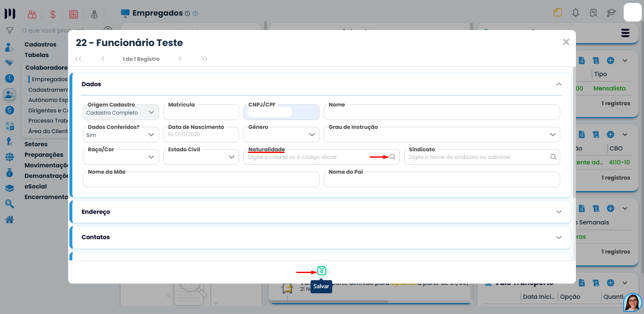Open the Tabelas menu
Viewport: 644px width, 314px height.
tap(36, 55)
